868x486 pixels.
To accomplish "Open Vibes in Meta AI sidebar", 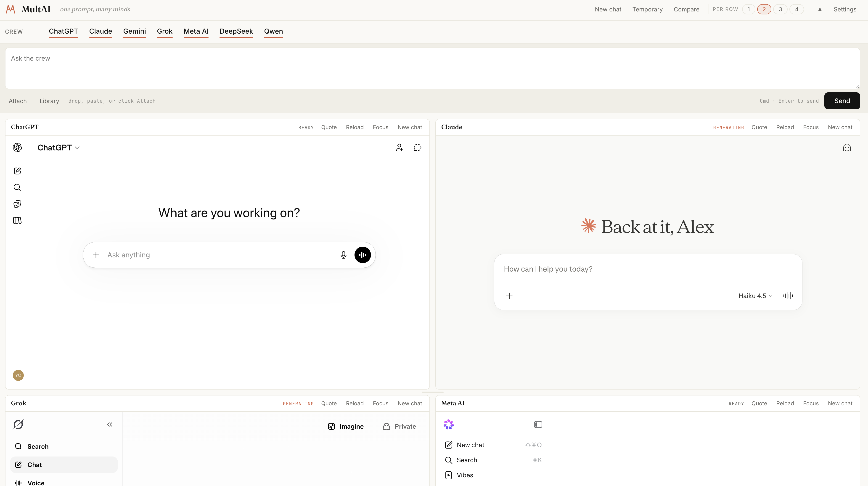I will pos(493,475).
